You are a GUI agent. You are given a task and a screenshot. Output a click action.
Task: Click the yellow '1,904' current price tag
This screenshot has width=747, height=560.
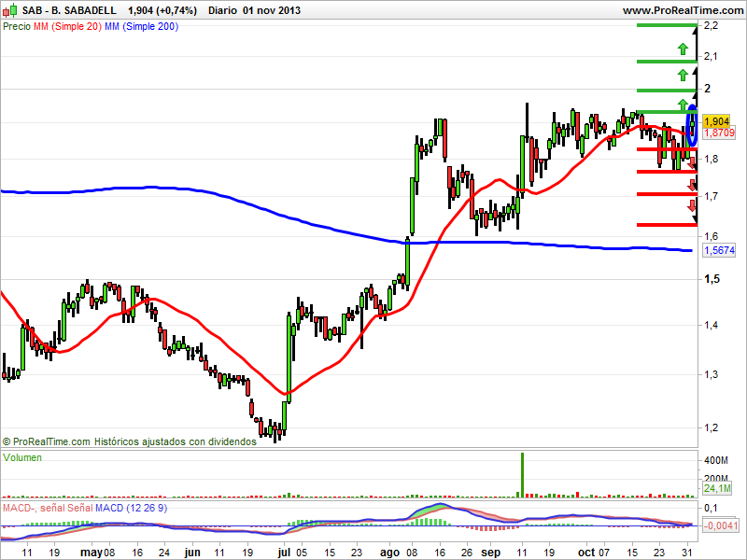pyautogui.click(x=716, y=121)
